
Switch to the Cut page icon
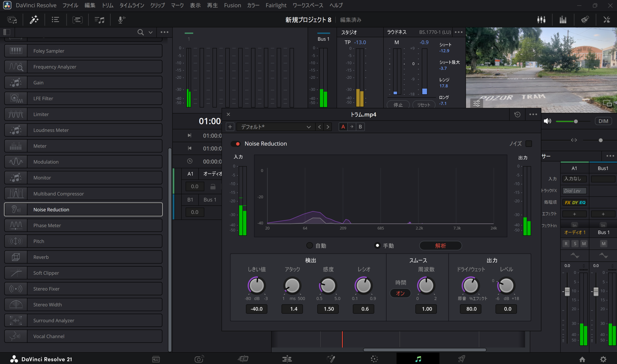point(243,359)
